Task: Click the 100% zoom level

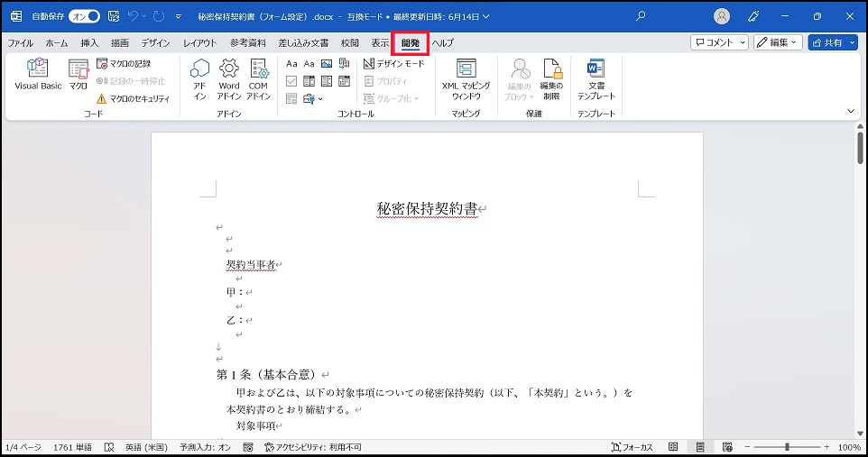Action: tap(849, 447)
